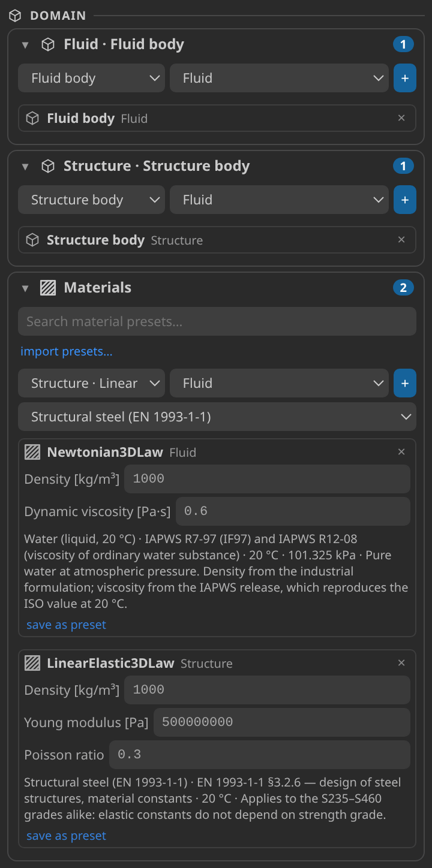The image size is (432, 868).
Task: Click the LinearElastic3DLaw title text
Action: pos(110,664)
